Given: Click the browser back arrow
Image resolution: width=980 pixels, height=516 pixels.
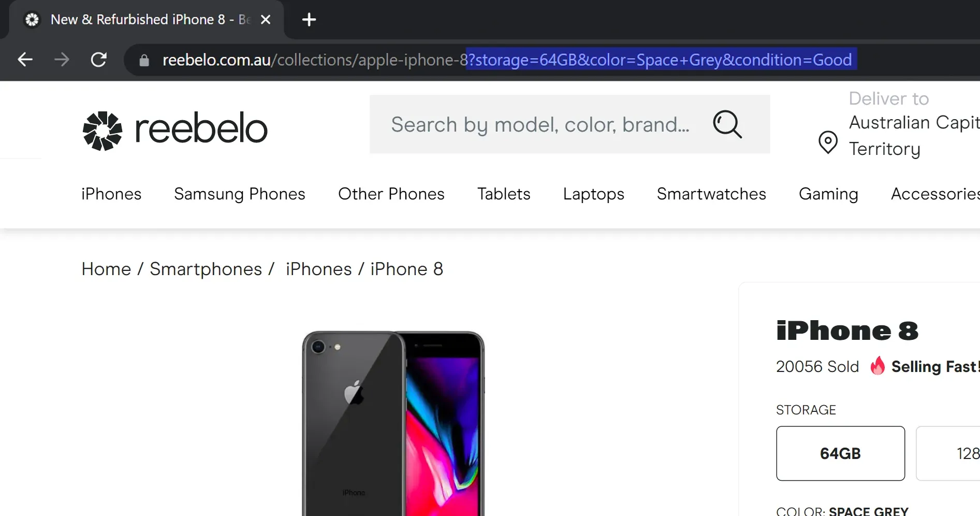Looking at the screenshot, I should pyautogui.click(x=25, y=59).
